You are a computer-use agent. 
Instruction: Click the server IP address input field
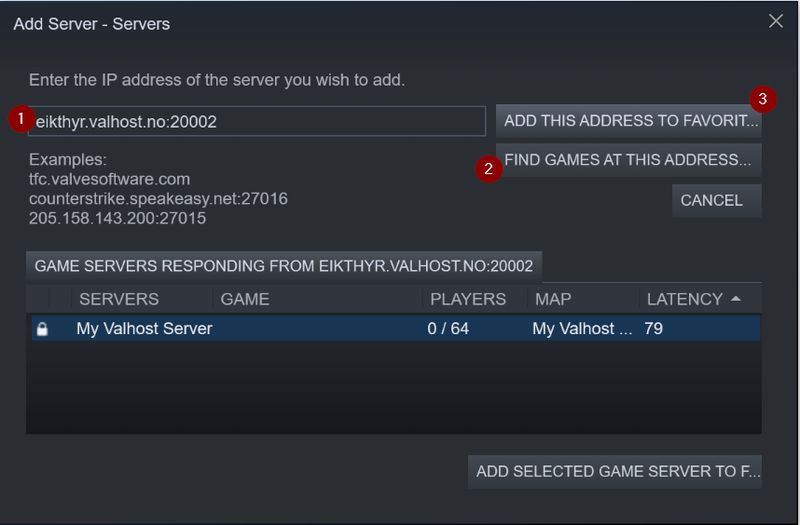click(x=257, y=121)
